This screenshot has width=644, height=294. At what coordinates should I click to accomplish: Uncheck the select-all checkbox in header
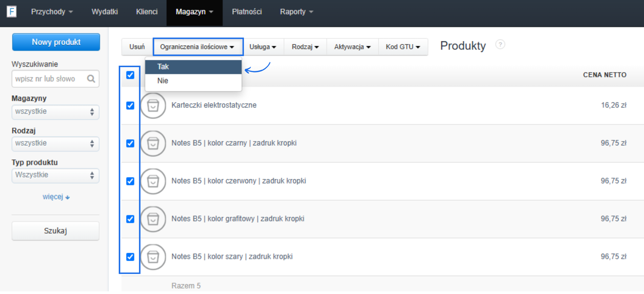130,75
